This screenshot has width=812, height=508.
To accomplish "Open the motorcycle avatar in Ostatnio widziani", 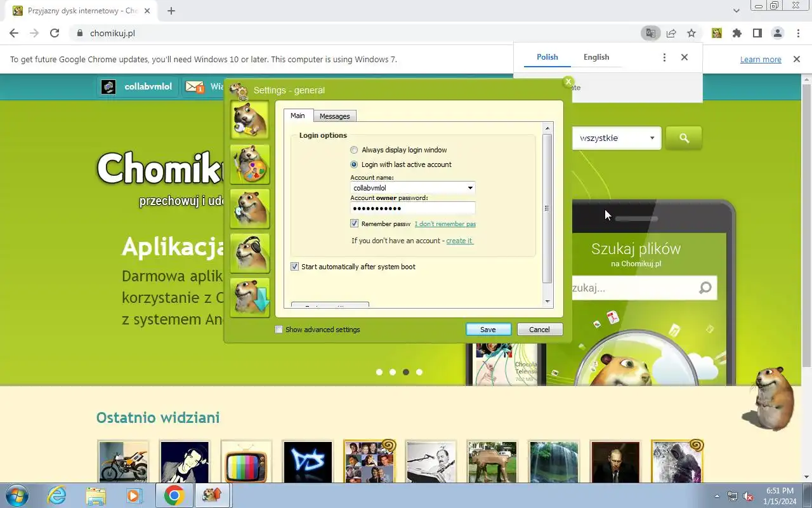I will [124, 462].
